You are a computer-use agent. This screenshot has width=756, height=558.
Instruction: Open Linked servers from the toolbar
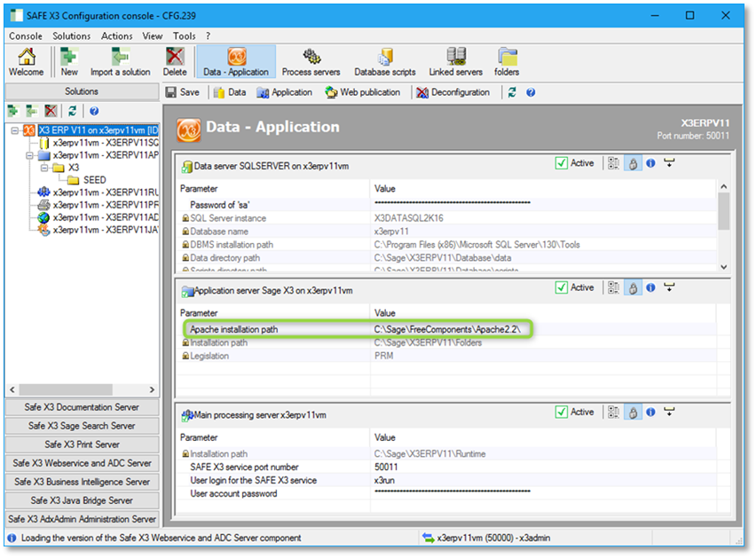(456, 61)
